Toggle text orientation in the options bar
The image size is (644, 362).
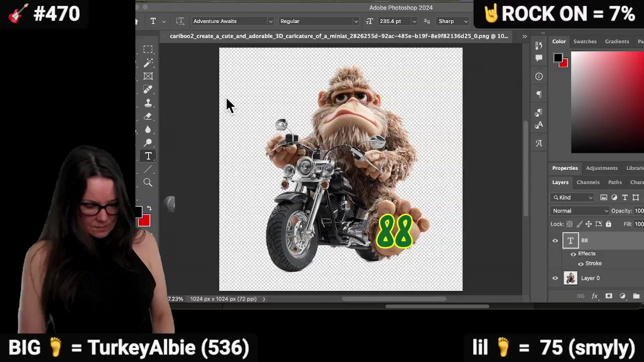click(x=180, y=21)
